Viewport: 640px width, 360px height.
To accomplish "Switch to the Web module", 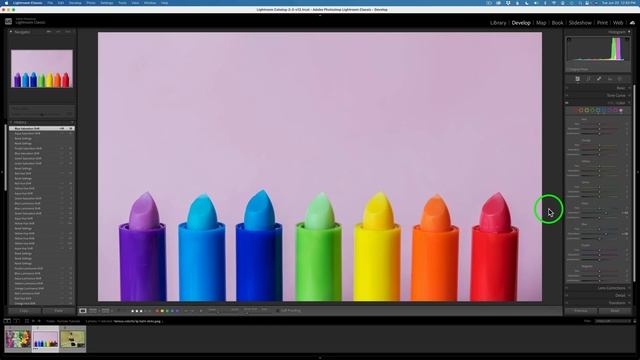I will tap(618, 23).
